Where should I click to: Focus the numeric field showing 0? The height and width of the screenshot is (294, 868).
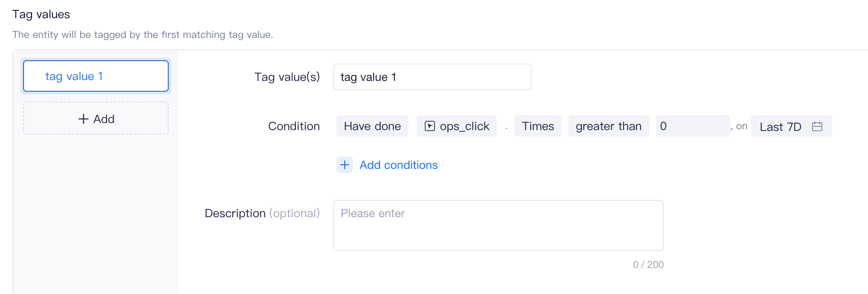click(x=692, y=126)
